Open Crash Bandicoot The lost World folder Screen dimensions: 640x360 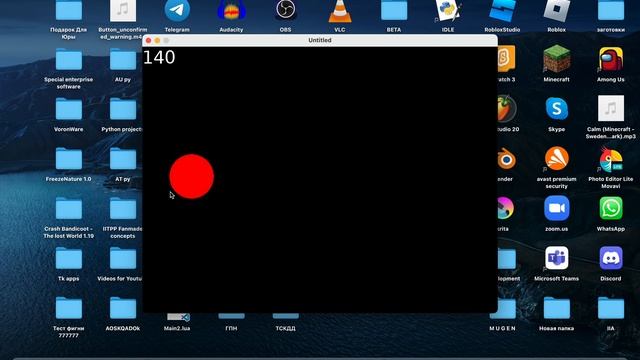click(x=69, y=209)
